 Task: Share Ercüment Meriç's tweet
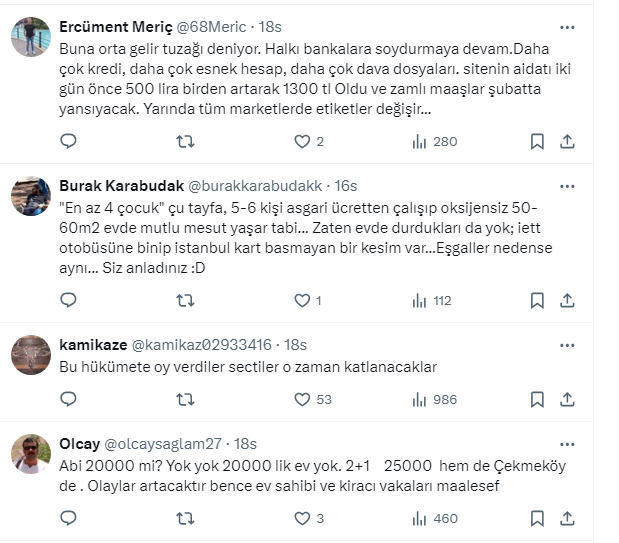[567, 142]
